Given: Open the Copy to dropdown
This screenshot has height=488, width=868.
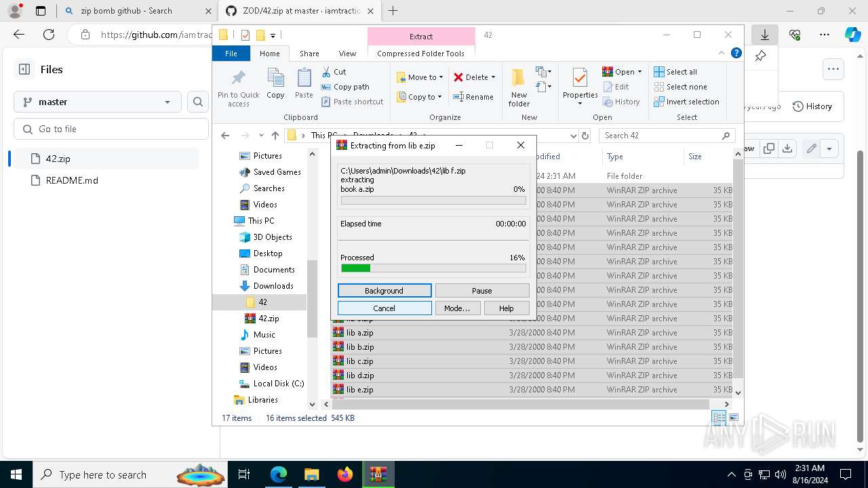Looking at the screenshot, I should click(x=420, y=97).
